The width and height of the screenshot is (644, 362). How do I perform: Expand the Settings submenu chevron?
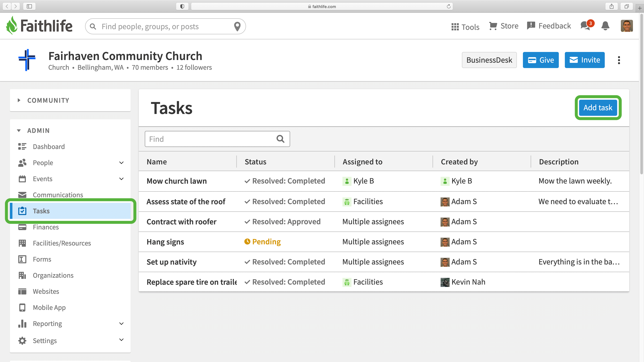click(x=121, y=340)
